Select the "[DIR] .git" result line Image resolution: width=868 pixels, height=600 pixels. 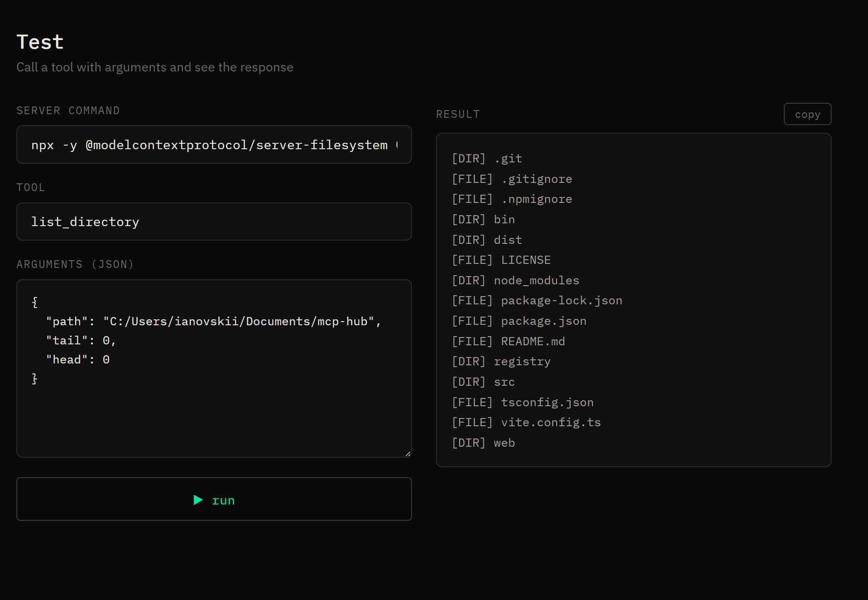pos(487,158)
